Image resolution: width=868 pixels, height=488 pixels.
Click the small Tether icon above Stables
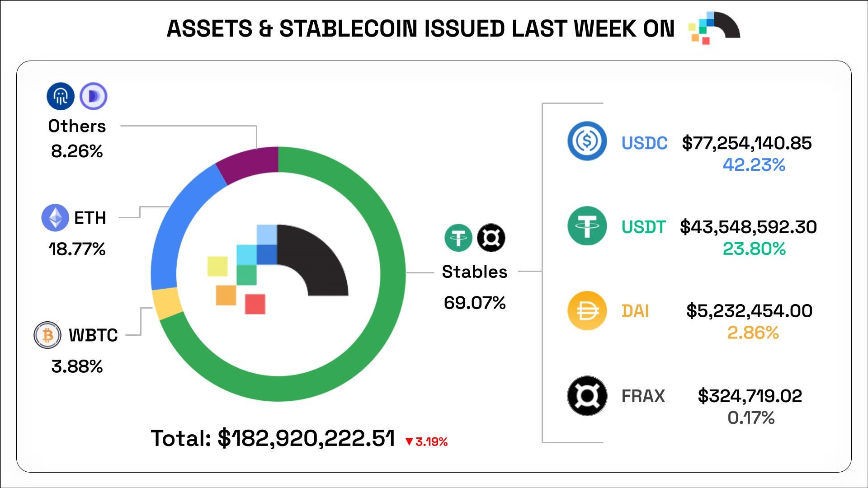point(458,238)
